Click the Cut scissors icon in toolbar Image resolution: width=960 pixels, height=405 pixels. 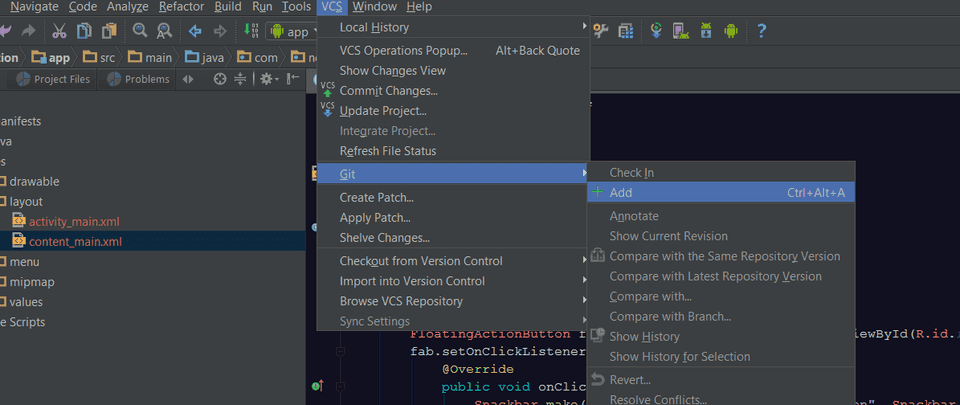pyautogui.click(x=60, y=31)
